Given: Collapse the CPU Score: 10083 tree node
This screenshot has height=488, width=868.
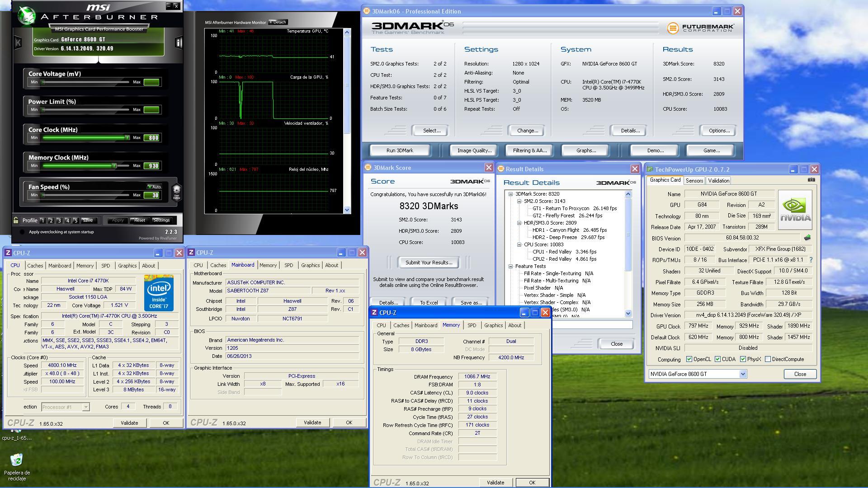Looking at the screenshot, I should [519, 244].
